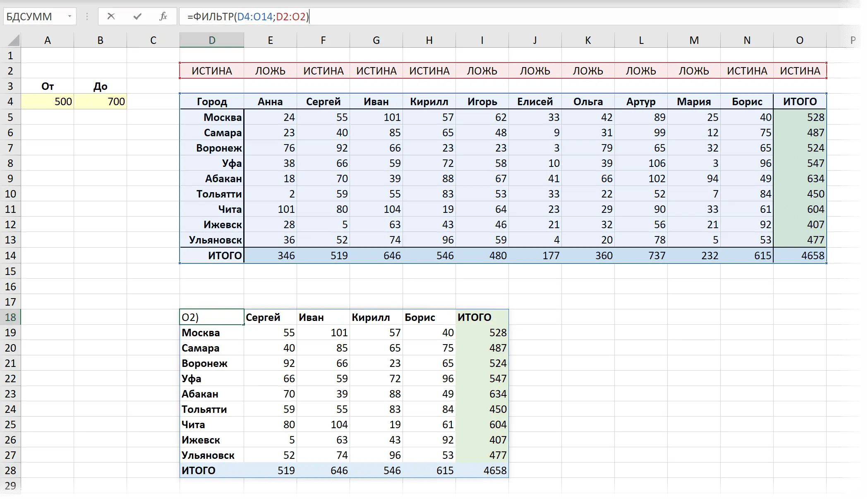The width and height of the screenshot is (868, 499).
Task: Select column D header
Action: 212,40
